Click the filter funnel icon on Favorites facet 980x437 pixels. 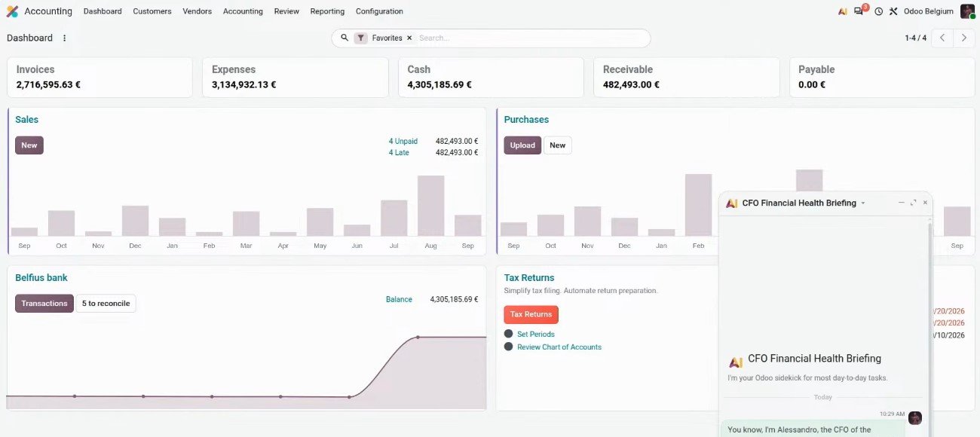coord(361,38)
